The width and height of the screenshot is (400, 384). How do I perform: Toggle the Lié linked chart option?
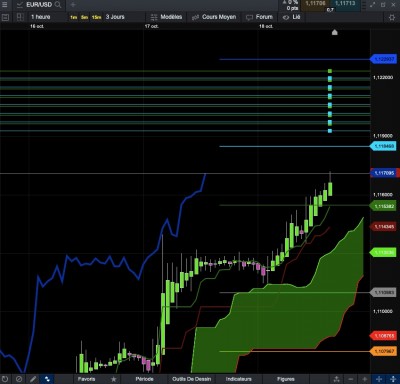292,17
